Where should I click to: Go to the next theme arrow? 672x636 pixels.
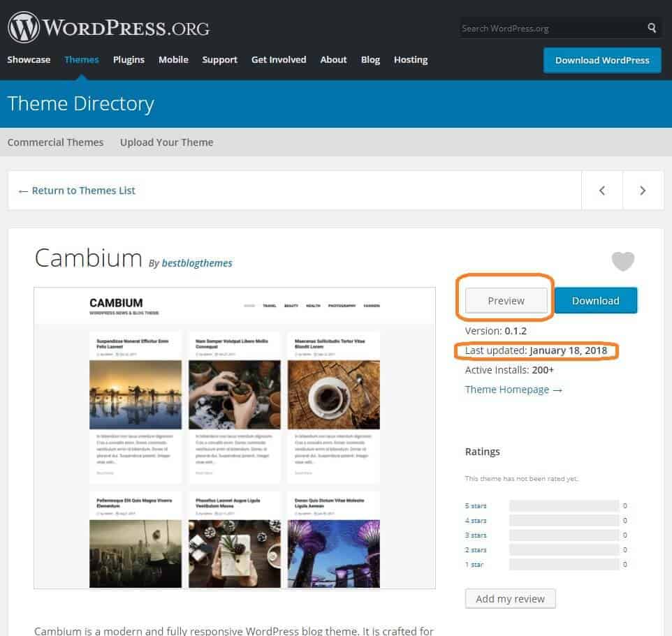pyautogui.click(x=643, y=191)
